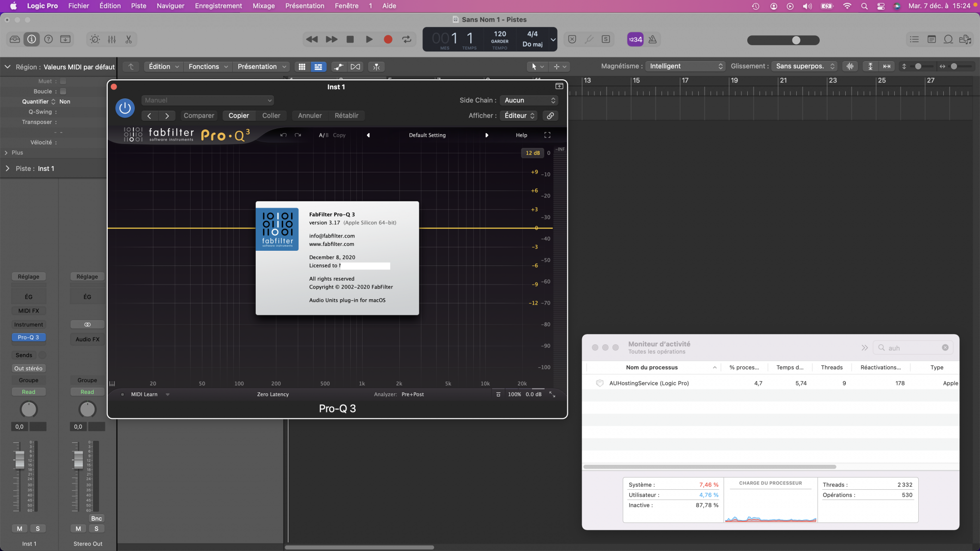
Task: Open the Smart Controls dial icon
Action: 95,40
